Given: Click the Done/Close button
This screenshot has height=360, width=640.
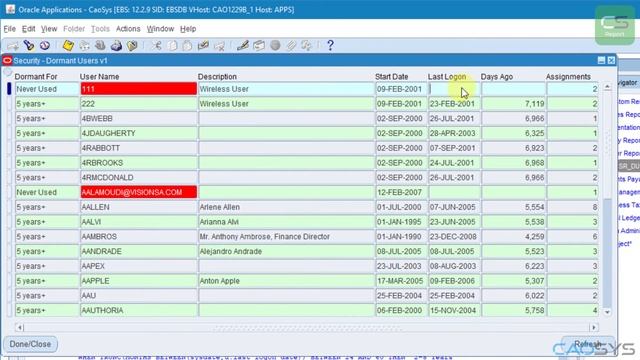Looking at the screenshot, I should point(30,344).
